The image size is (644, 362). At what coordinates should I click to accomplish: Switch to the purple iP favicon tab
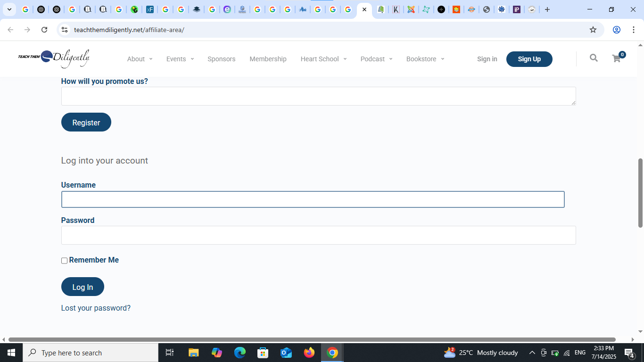coord(517,9)
